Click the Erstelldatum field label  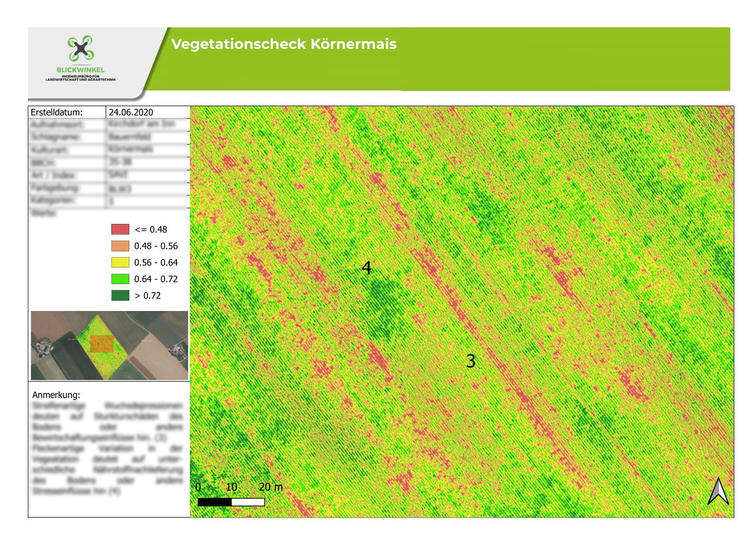tap(57, 113)
